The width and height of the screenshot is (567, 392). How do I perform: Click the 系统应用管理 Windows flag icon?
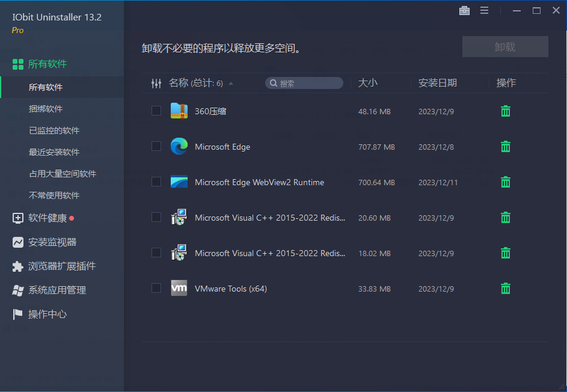[17, 290]
